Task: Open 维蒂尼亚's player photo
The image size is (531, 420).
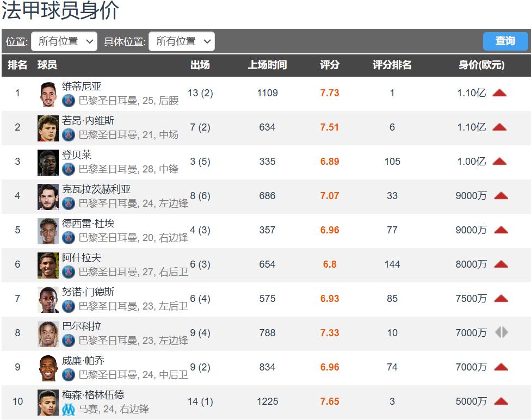Action: [48, 94]
